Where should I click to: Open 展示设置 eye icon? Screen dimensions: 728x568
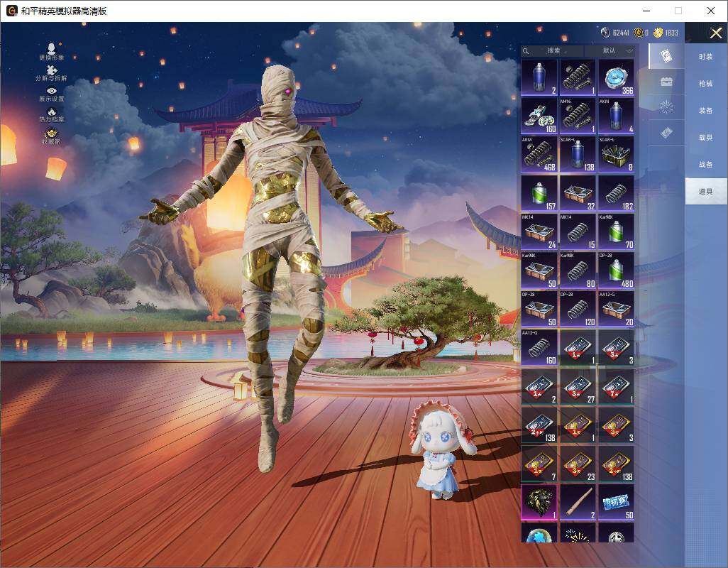point(52,94)
